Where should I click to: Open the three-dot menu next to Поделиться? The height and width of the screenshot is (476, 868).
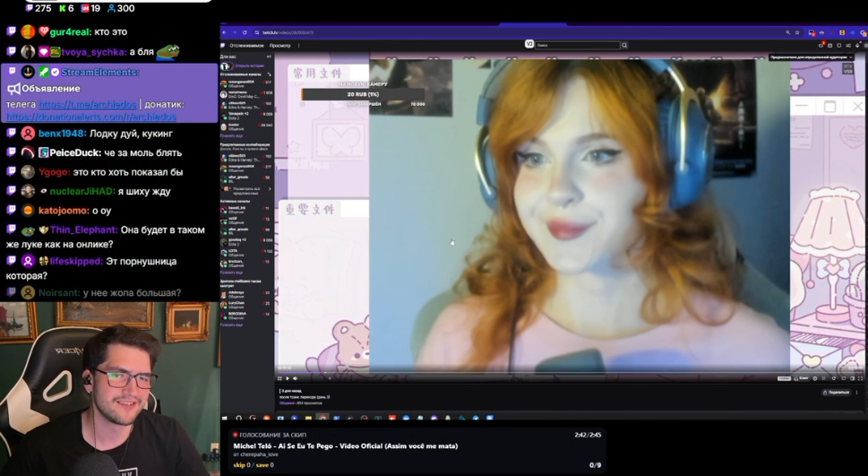[x=857, y=393]
